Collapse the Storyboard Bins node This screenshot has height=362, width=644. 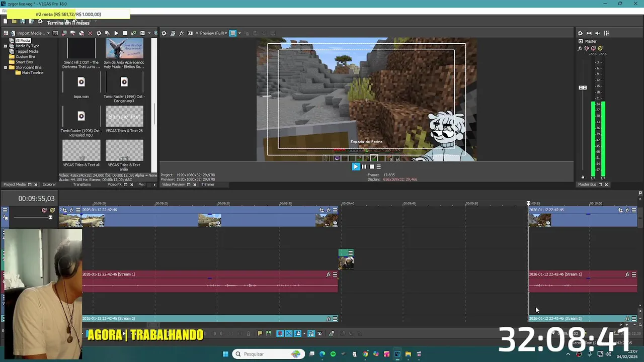point(6,67)
